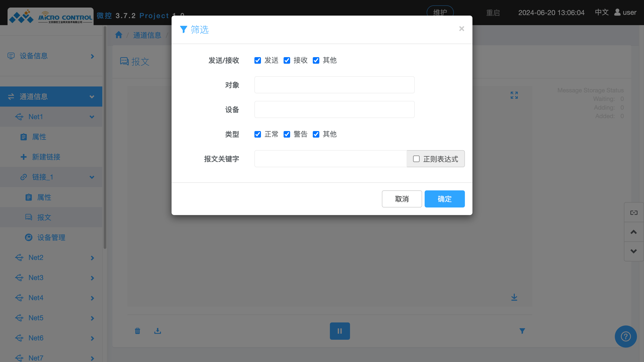Click the 对象 input field
Screen dimensions: 644x362
pyautogui.click(x=334, y=85)
